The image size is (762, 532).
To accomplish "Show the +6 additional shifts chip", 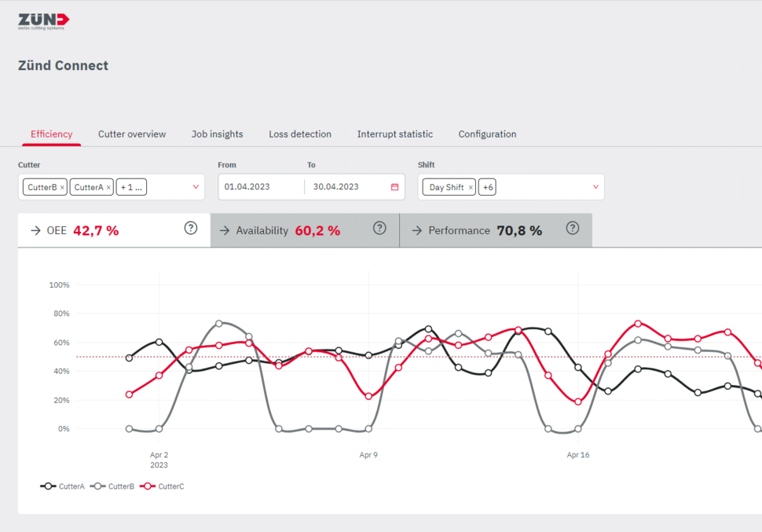I will tap(487, 187).
